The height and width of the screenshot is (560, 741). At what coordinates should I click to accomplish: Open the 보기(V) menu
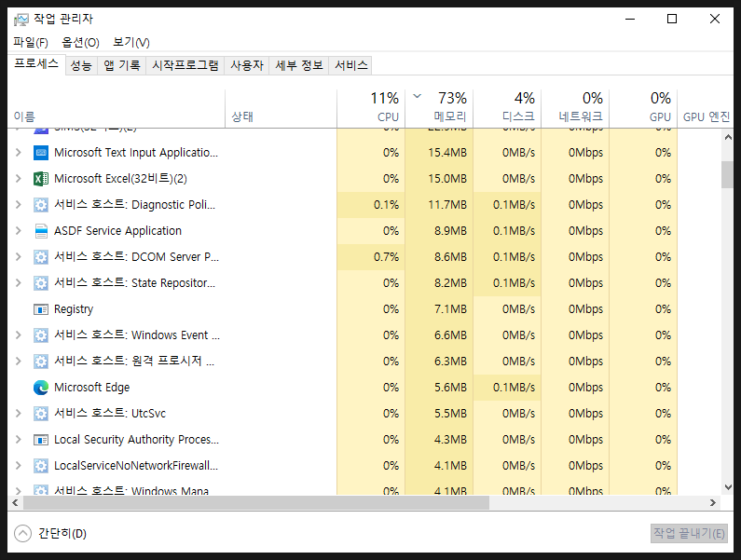click(130, 43)
